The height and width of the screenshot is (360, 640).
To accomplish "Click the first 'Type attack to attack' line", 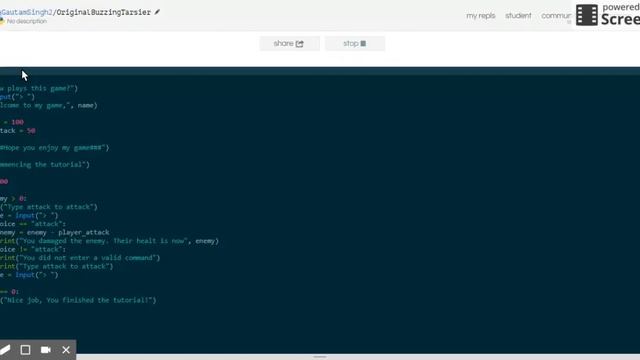I will pos(49,207).
